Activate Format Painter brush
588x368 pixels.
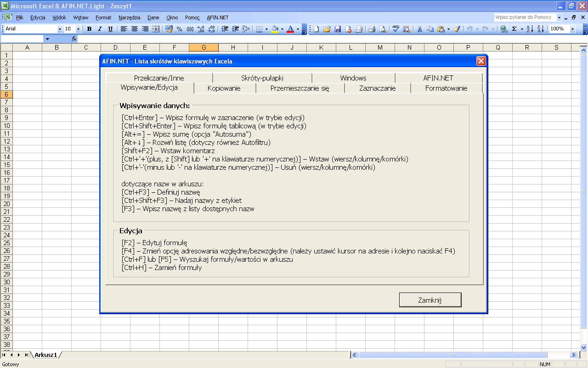coord(457,29)
